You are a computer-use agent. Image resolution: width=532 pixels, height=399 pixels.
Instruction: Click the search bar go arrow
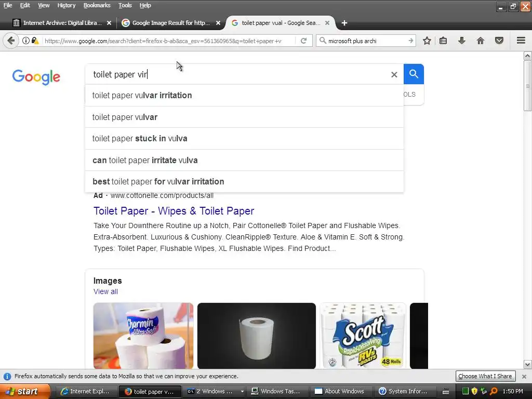point(410,41)
